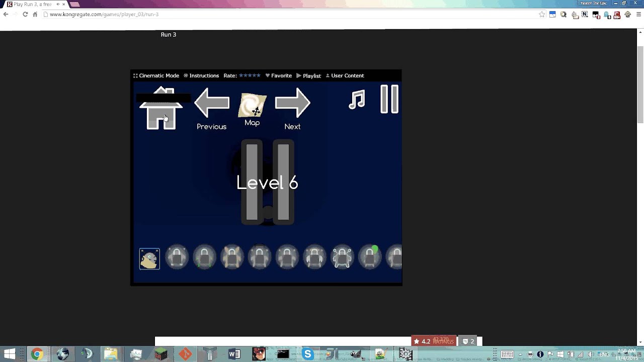Rate the game with the stars
This screenshot has height=362, width=644.
(x=250, y=75)
